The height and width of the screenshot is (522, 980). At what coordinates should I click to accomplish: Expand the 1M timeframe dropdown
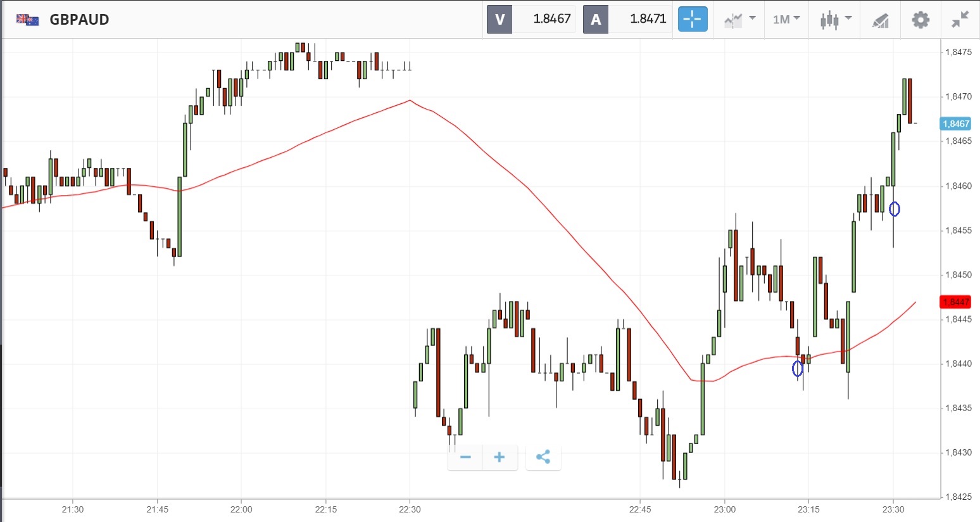pos(786,19)
